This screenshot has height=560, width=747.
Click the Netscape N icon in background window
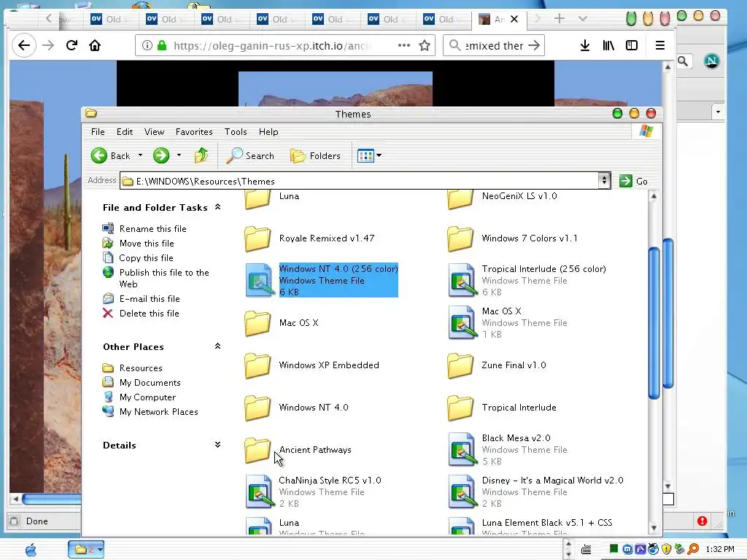pos(711,61)
